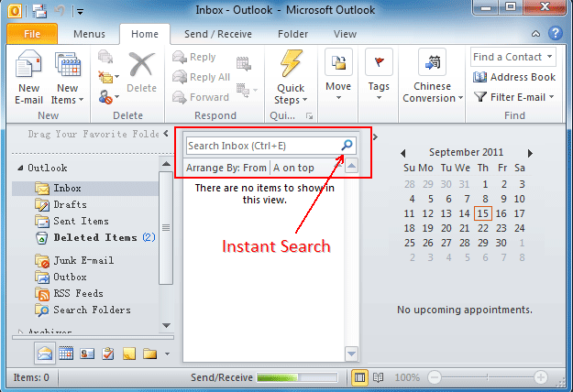Viewport: 573px width, 392px height.
Task: Click the Send/Receive All Folders quick access icon
Action: [x=39, y=11]
